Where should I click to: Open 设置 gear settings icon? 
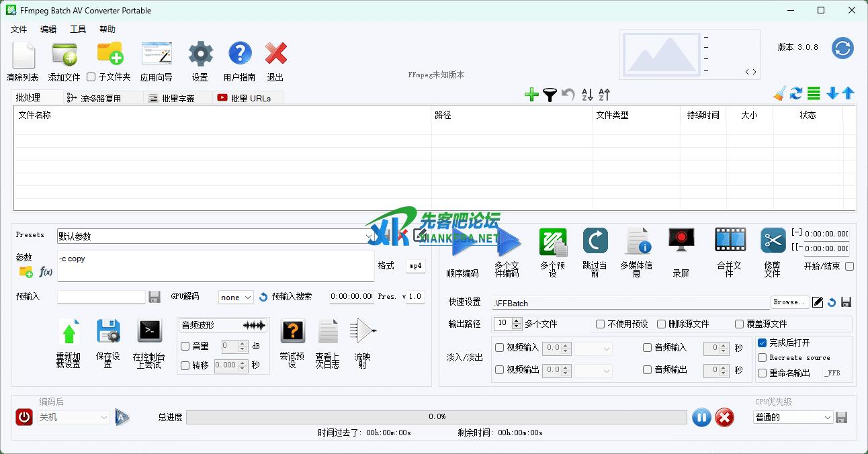pyautogui.click(x=200, y=54)
